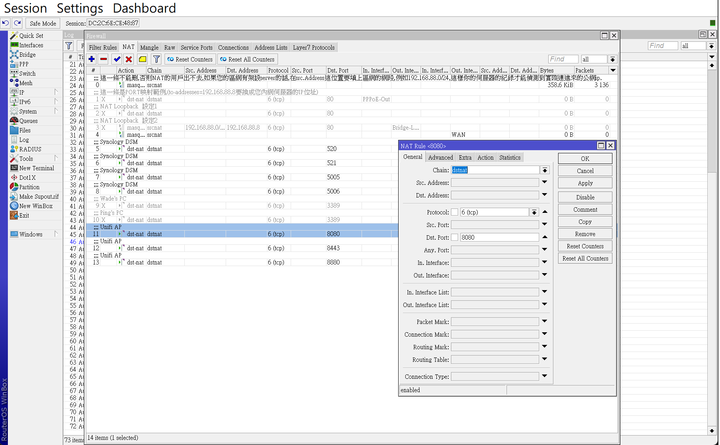Screen dimensions: 720x445
Task: Expand the In. Interface field
Action: click(545, 262)
